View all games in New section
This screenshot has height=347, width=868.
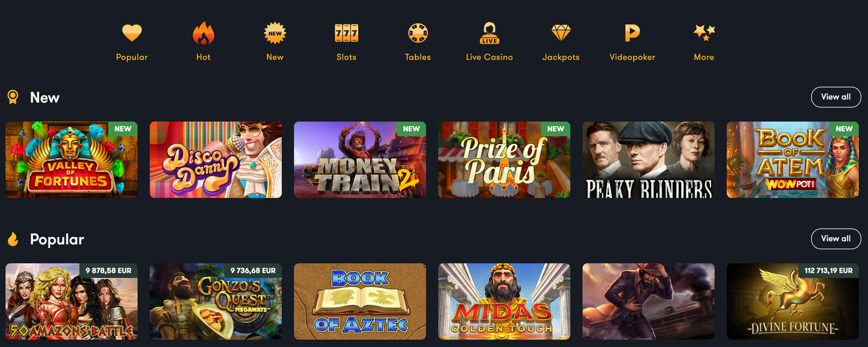coord(836,97)
